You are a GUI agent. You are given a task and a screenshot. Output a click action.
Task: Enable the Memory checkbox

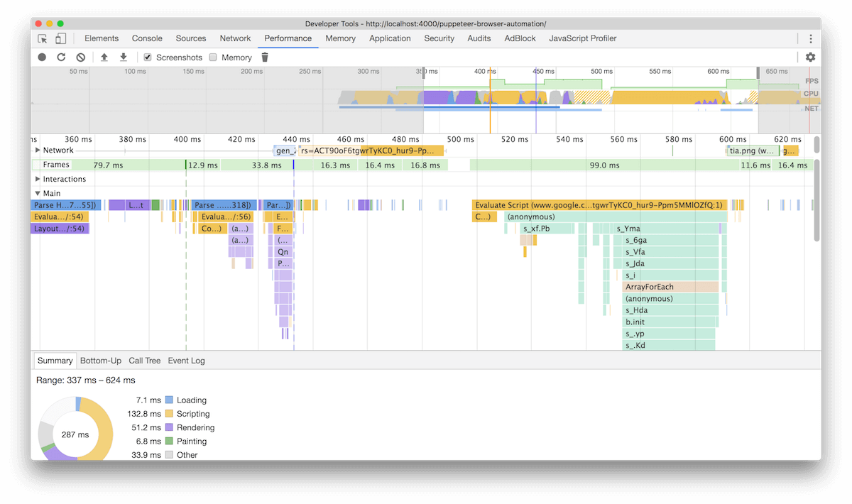coord(213,57)
